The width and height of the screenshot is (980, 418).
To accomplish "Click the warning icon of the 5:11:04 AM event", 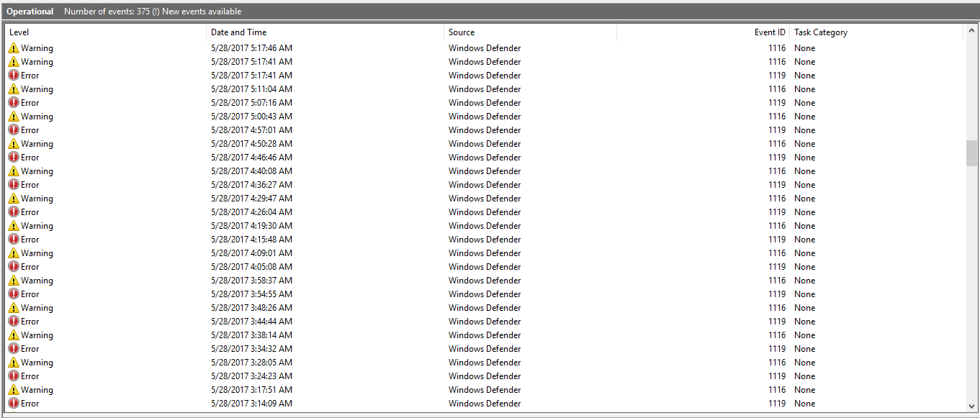I will tap(14, 89).
